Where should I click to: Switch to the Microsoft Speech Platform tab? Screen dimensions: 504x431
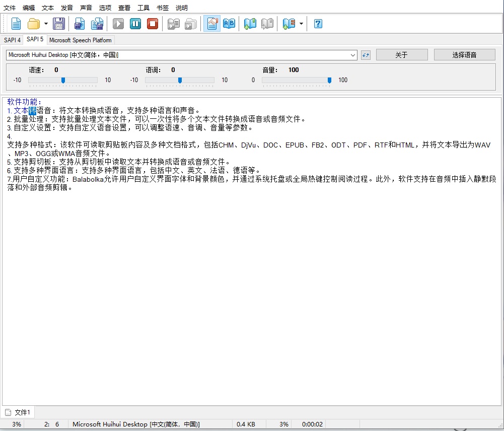pos(81,40)
